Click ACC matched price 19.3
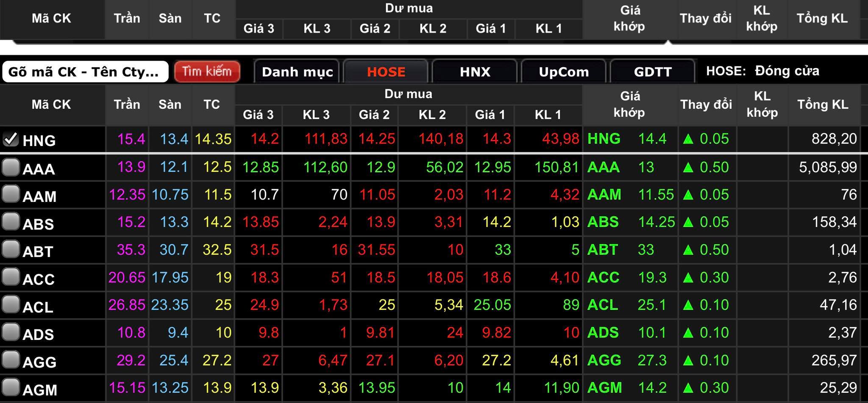 point(652,277)
